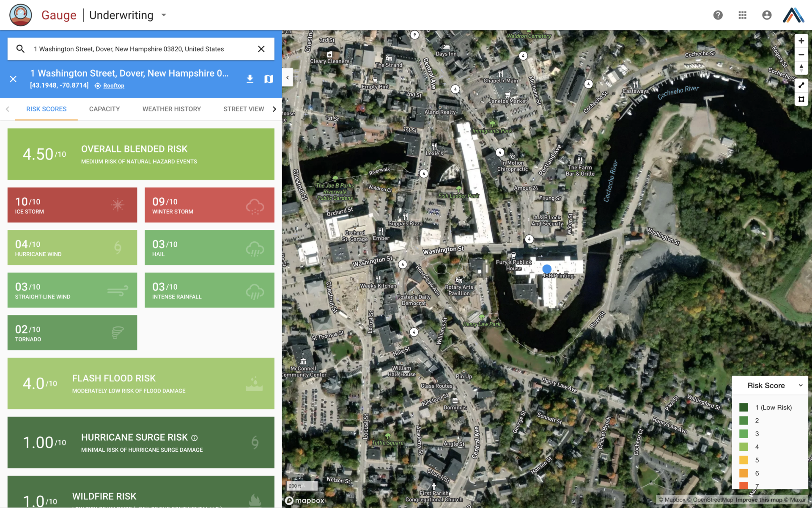Click Hurricane Surge Risk info icon

click(x=195, y=438)
